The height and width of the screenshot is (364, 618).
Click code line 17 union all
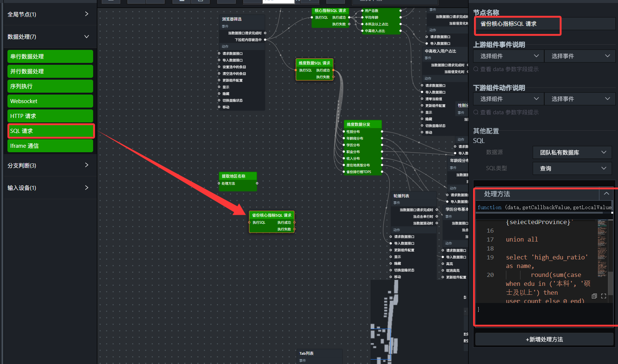522,240
